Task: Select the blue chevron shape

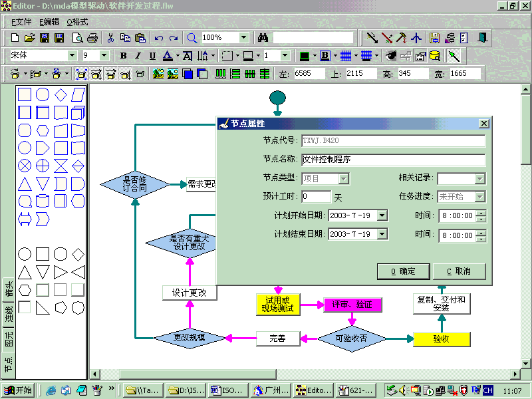Action: pyautogui.click(x=43, y=219)
